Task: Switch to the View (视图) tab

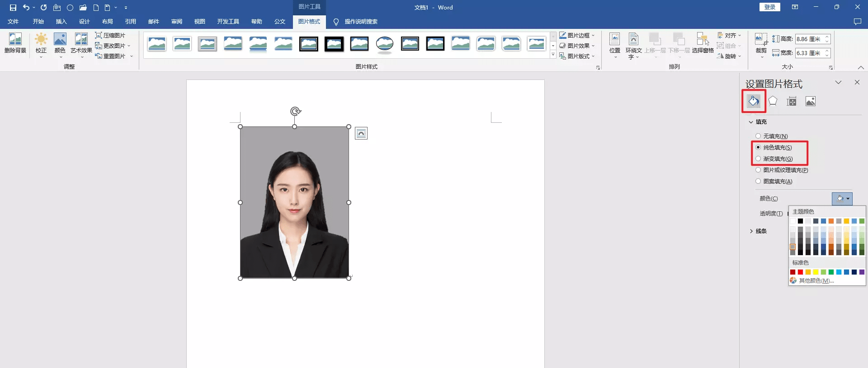Action: pos(199,22)
